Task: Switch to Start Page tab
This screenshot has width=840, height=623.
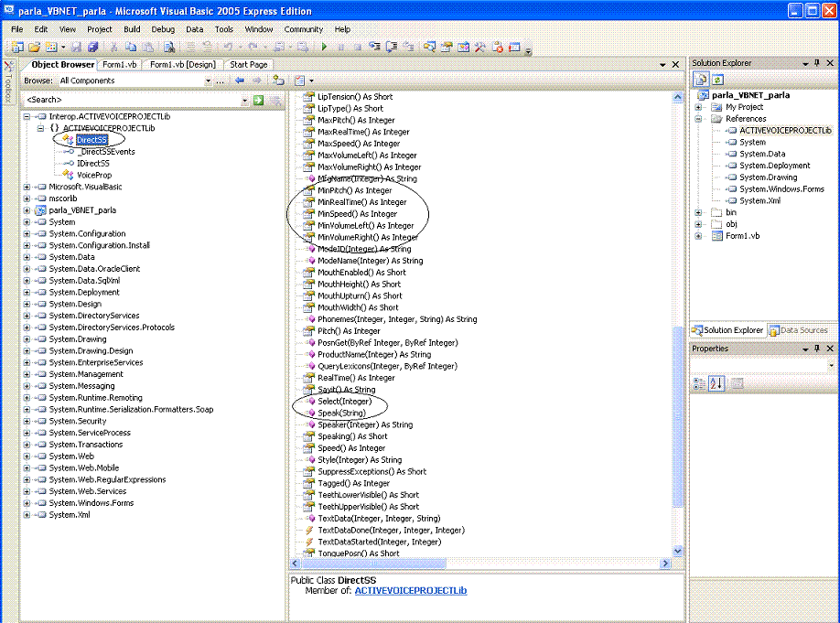Action: click(249, 65)
